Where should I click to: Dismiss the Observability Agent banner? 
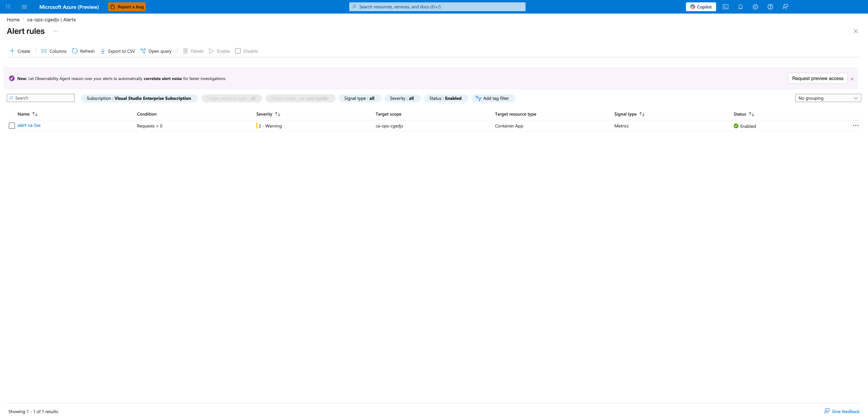point(852,79)
